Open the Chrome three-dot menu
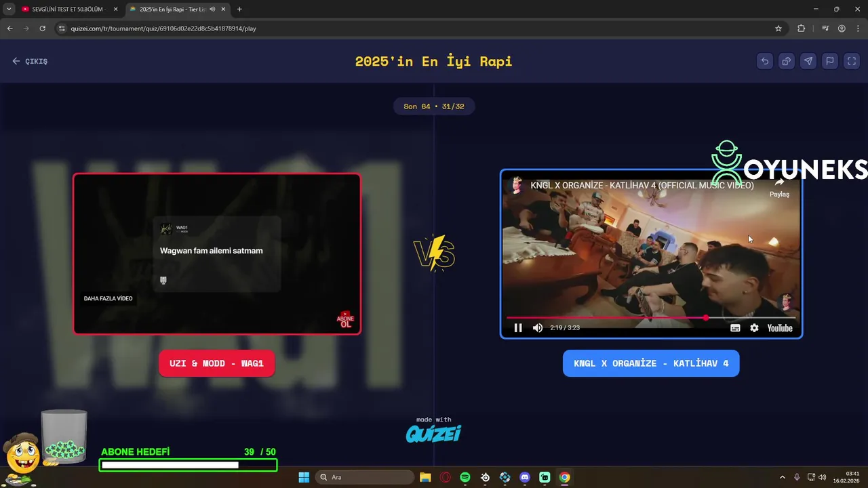 858,28
